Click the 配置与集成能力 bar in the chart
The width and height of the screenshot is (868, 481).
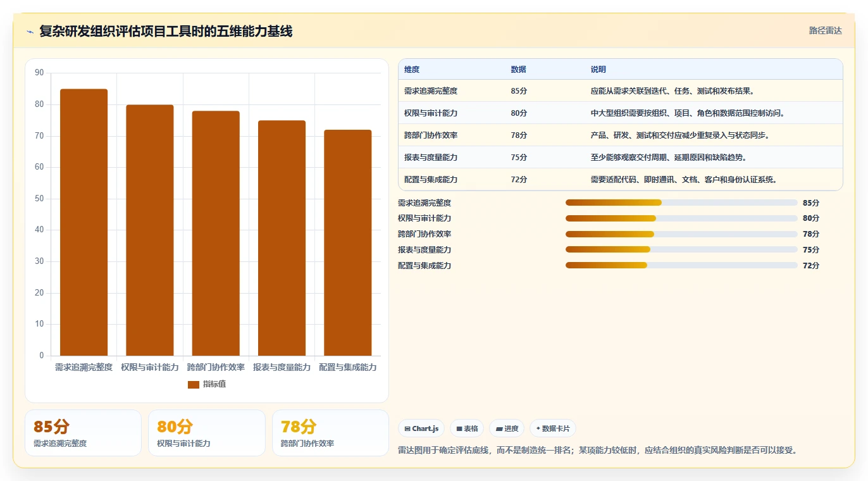pos(348,243)
